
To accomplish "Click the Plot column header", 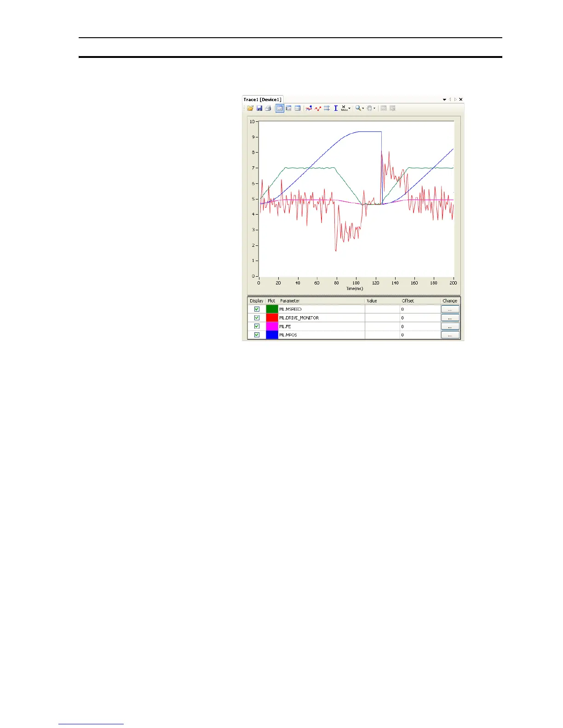I will (x=271, y=301).
